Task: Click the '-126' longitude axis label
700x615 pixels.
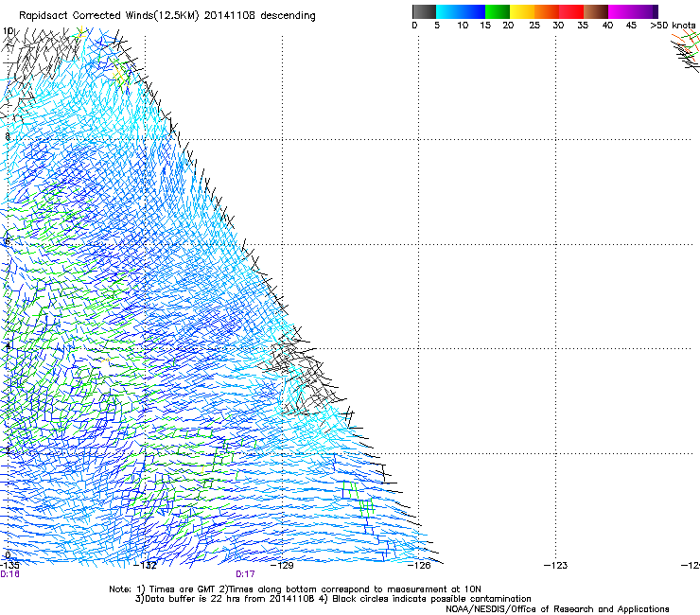Action: (419, 566)
